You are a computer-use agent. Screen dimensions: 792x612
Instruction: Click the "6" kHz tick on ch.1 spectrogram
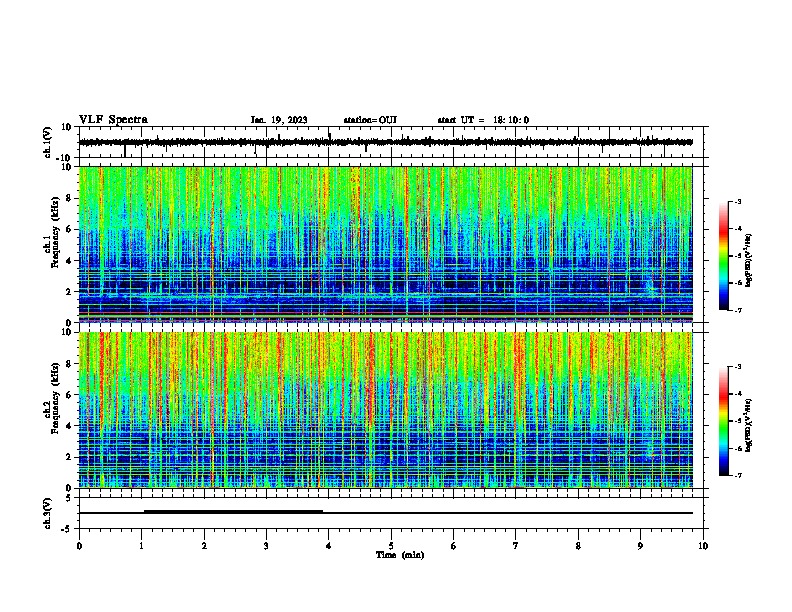click(69, 230)
